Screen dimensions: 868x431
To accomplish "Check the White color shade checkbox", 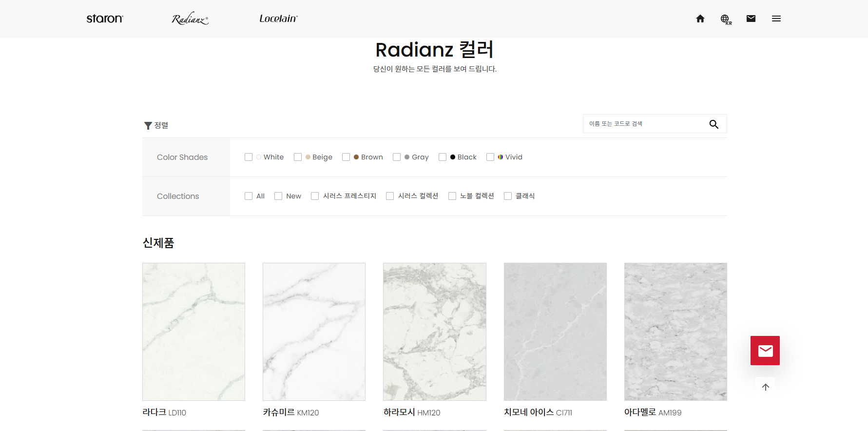I will 249,157.
